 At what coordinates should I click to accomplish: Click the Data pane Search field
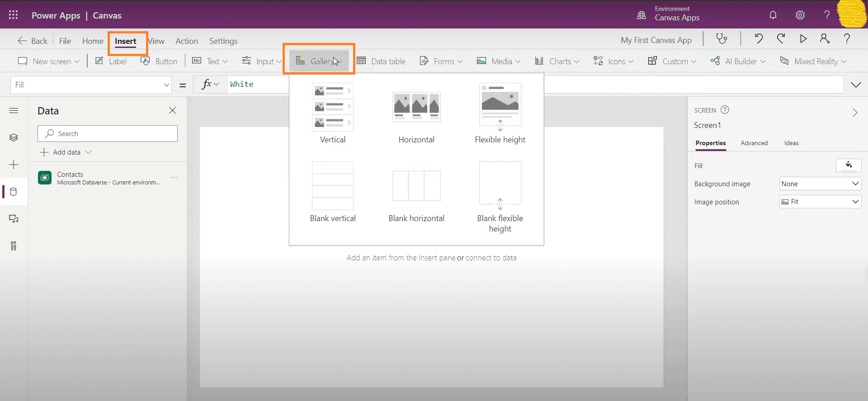108,134
